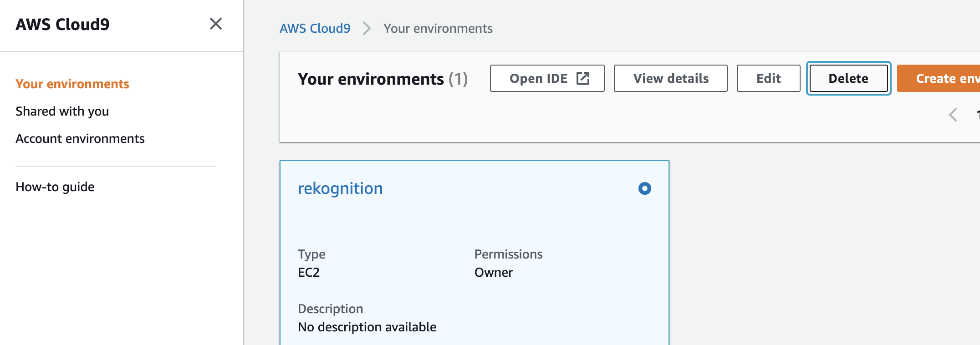Navigate to Account environments
The width and height of the screenshot is (980, 345).
(x=80, y=139)
